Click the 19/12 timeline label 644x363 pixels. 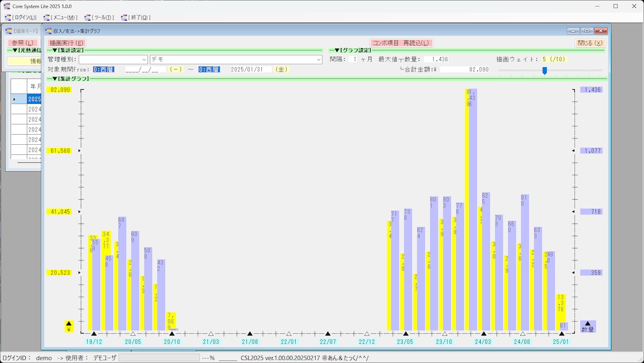click(x=94, y=342)
